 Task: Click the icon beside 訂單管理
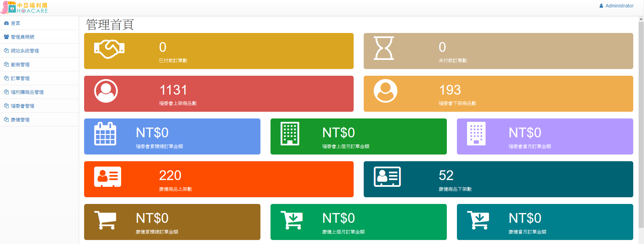pyautogui.click(x=6, y=78)
